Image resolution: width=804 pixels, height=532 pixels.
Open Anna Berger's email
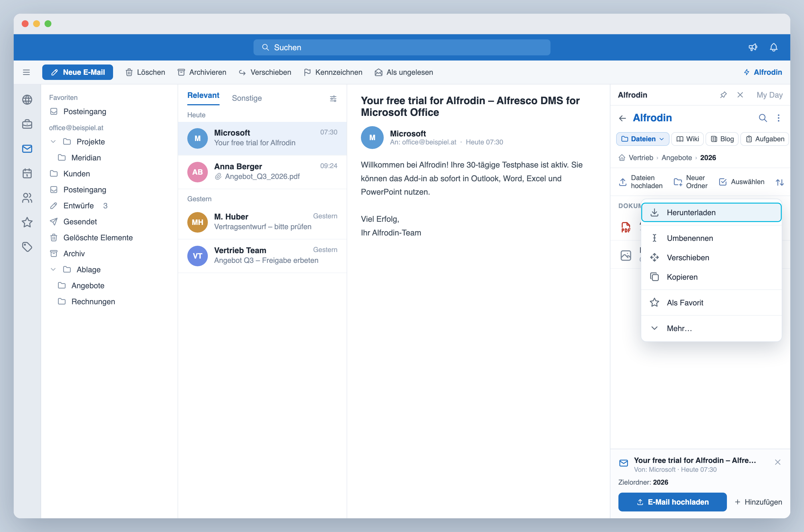point(262,172)
